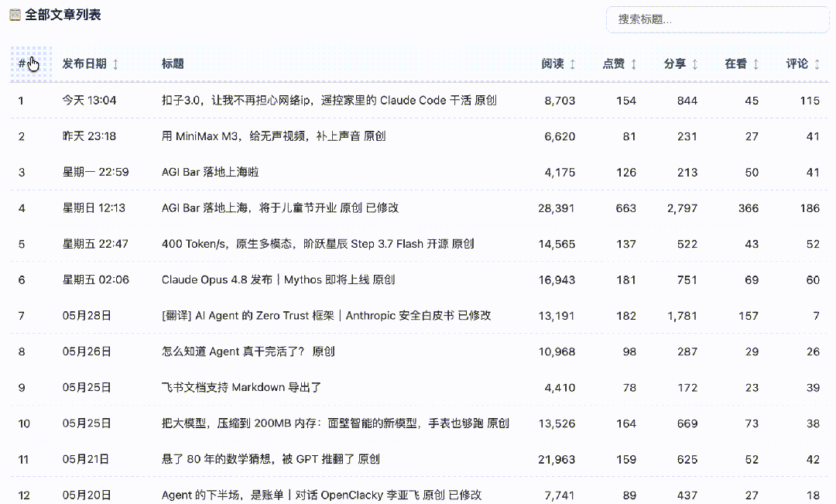Viewport: 836px width, 504px height.
Task: Open the article 悬了 80 年的数学猜想
Action: [270, 459]
